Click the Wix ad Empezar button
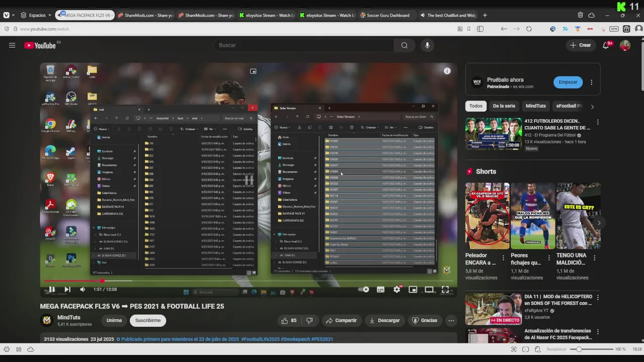Screen dimensions: 644x362 (x=568, y=82)
